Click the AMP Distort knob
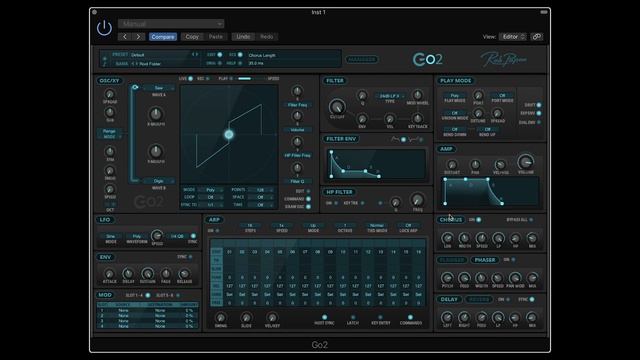640x360 pixels. click(451, 164)
